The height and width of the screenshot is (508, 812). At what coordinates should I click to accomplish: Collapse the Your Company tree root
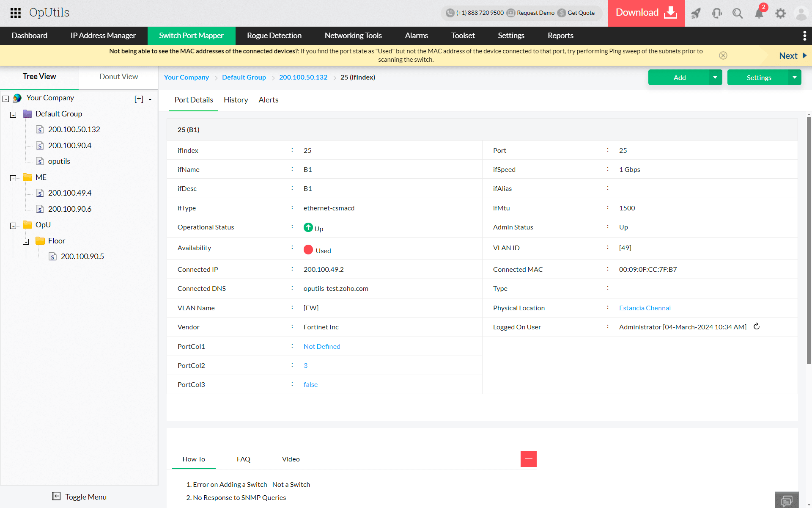pos(6,99)
